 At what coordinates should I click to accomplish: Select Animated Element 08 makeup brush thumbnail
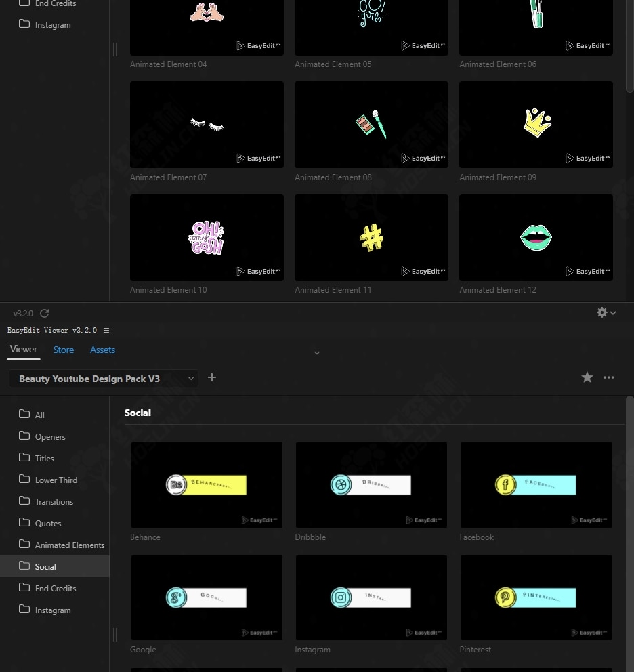pos(371,125)
